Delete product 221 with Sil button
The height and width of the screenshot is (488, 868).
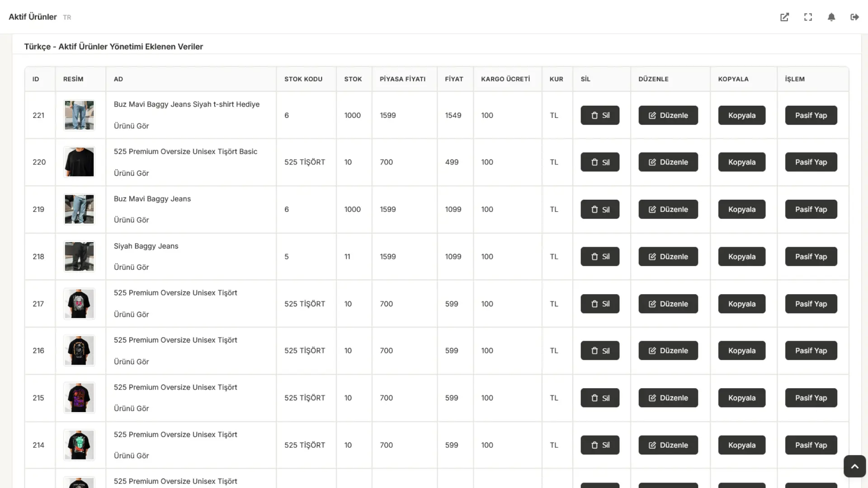click(x=600, y=115)
